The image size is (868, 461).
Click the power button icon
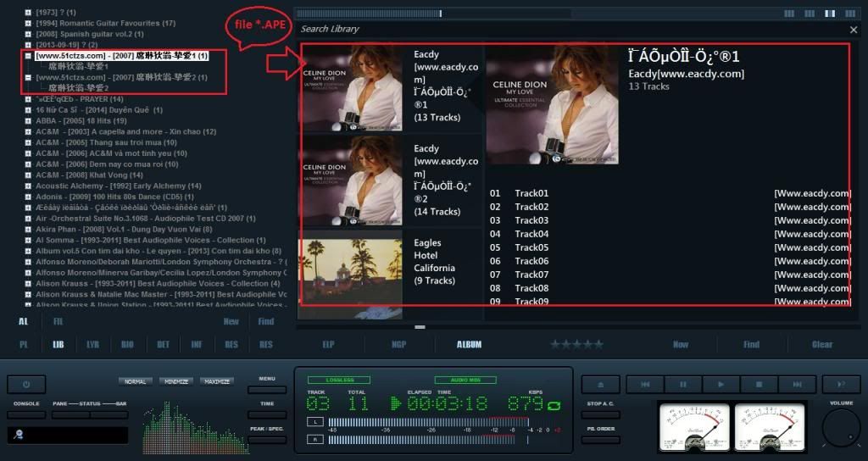26,384
